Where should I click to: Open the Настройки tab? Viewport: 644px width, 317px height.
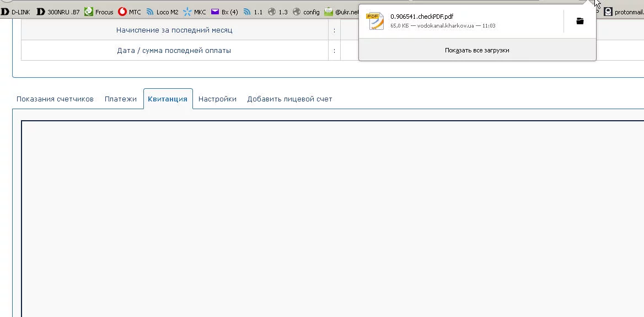pyautogui.click(x=217, y=99)
